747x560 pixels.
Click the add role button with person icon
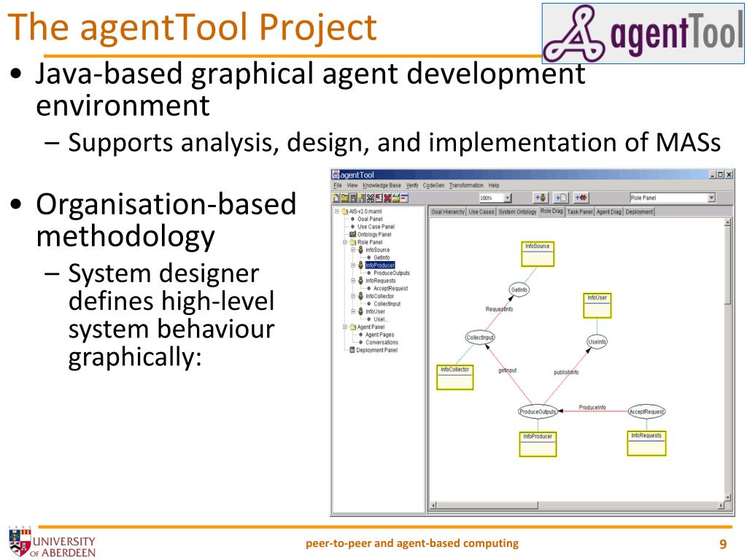541,198
